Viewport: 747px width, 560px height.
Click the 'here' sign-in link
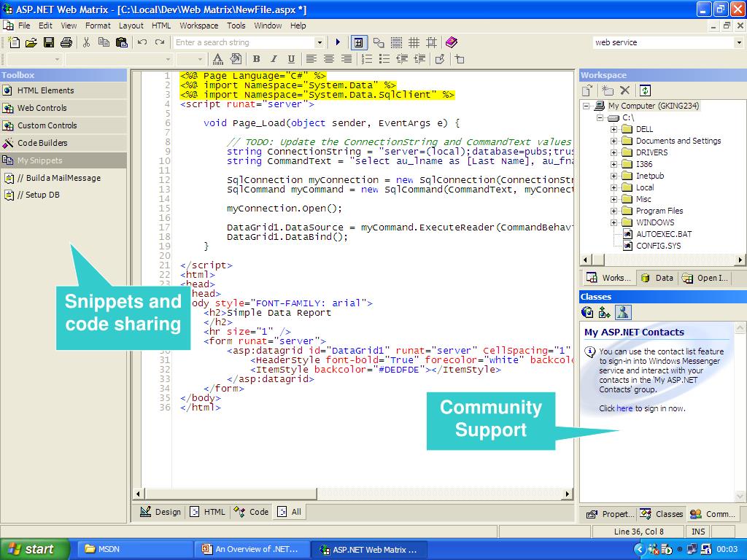pos(624,408)
